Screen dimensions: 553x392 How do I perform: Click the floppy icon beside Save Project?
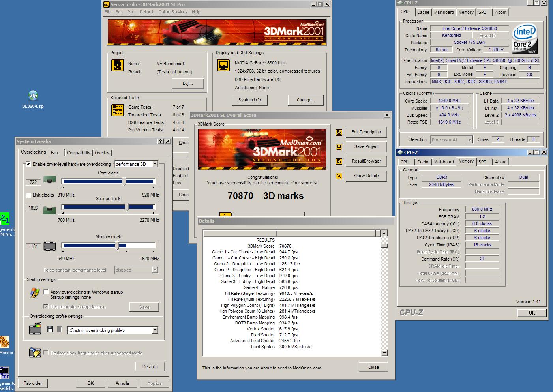click(x=339, y=147)
